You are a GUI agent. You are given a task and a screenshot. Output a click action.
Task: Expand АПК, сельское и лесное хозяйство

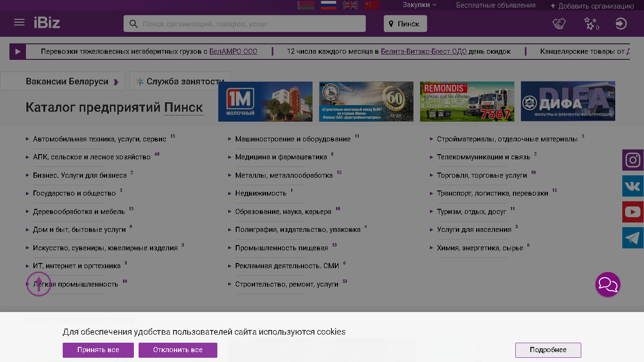pos(92,157)
